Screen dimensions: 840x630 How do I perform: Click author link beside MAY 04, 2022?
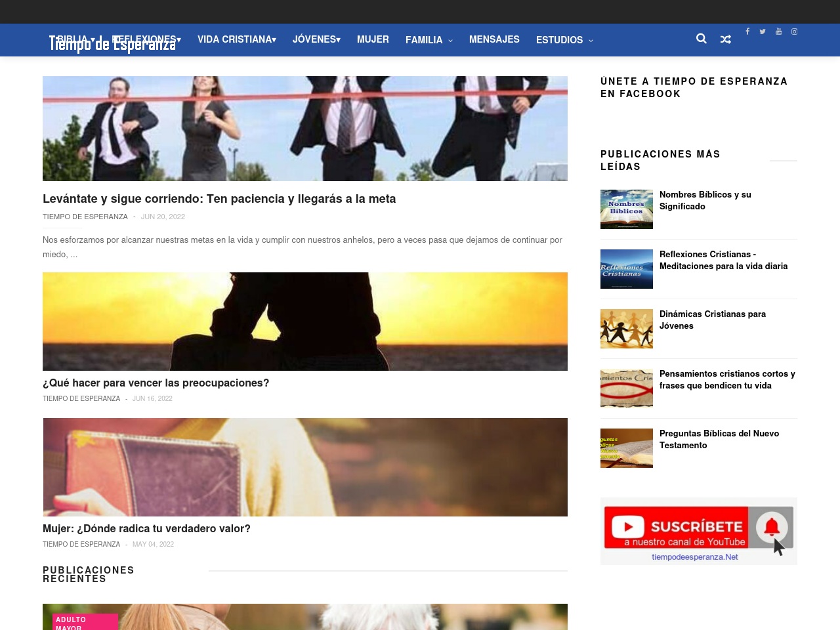[x=81, y=544]
